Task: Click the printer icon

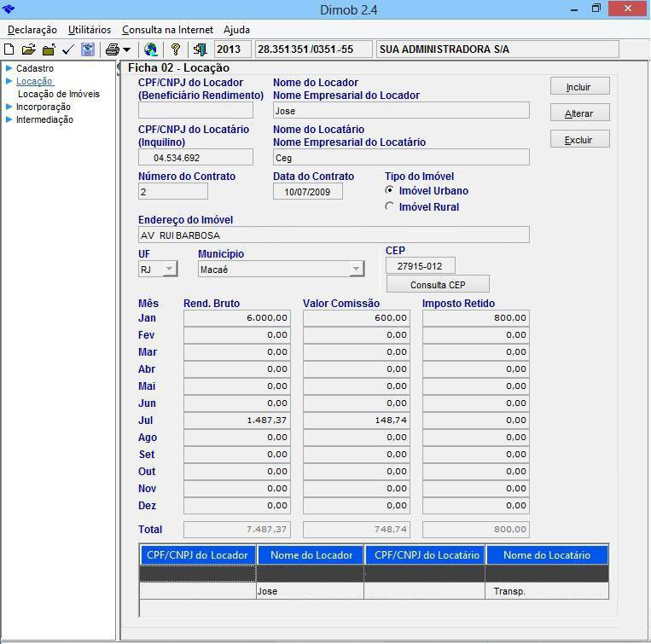Action: pyautogui.click(x=112, y=49)
